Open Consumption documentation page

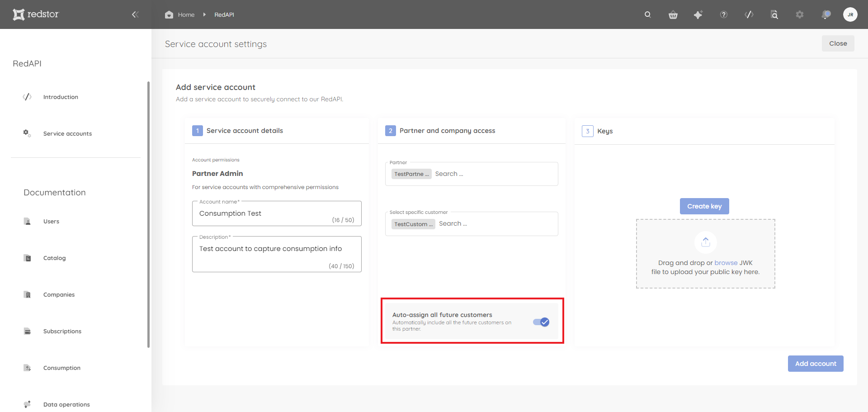click(x=62, y=368)
